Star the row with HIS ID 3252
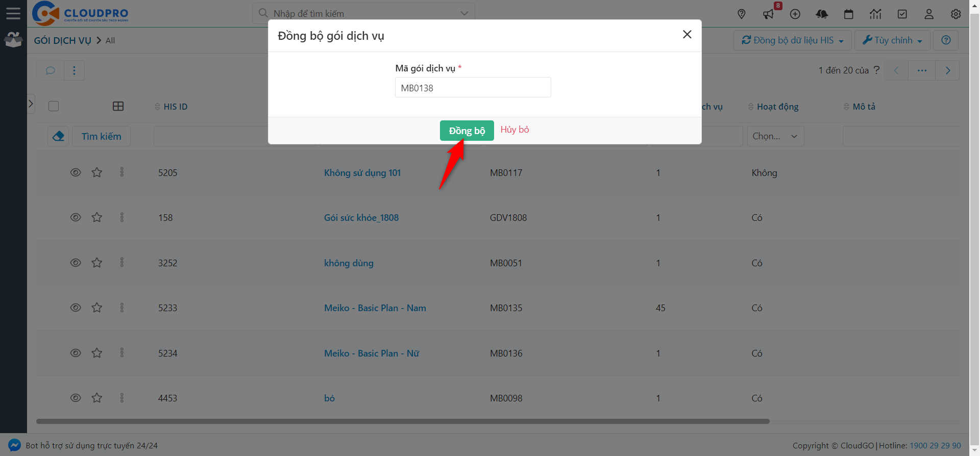Screen dimensions: 980x456 point(97,263)
